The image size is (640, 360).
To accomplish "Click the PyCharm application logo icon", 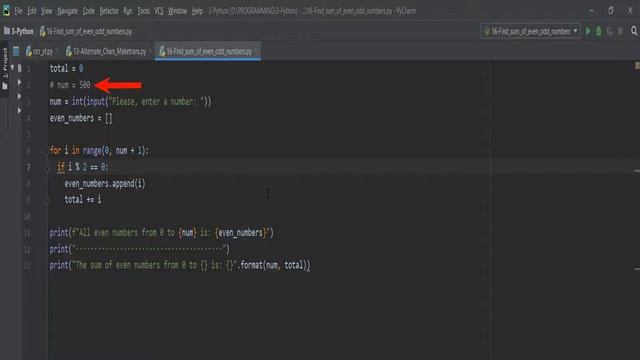I will [6, 11].
